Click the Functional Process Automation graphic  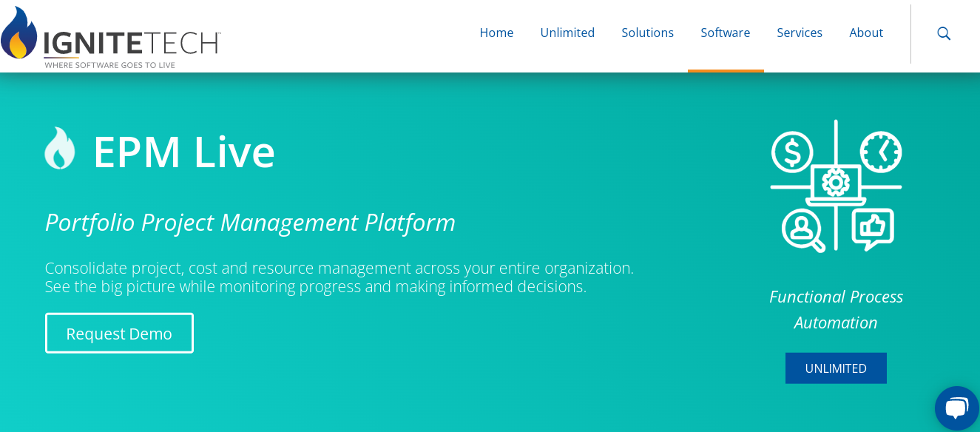point(836,186)
